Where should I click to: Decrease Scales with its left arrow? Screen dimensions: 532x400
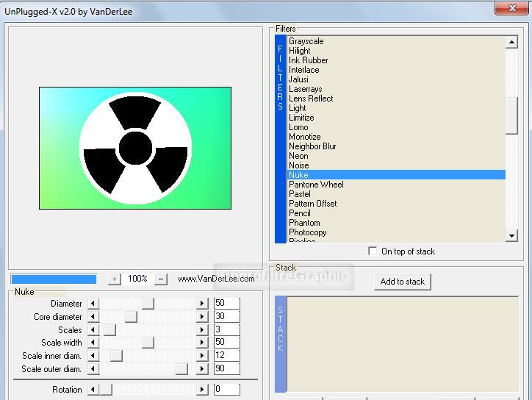(93, 329)
